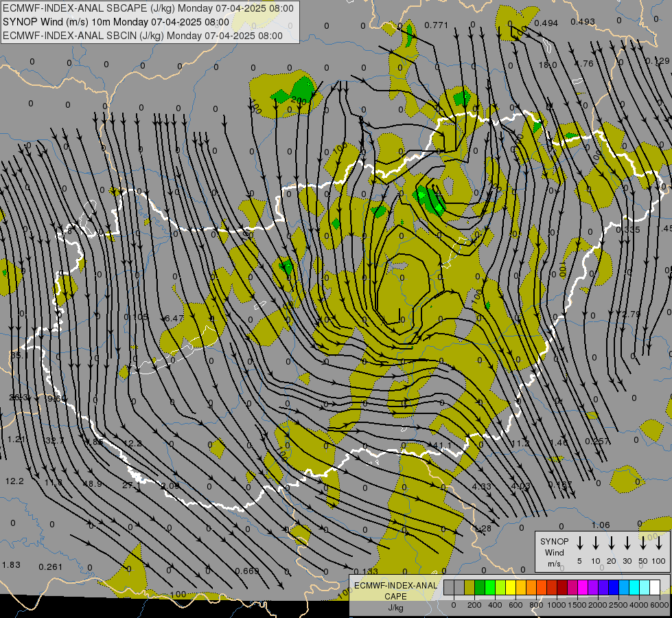The image size is (672, 618).
Task: Click the 5 m/s wind arrow in legend
Action: pos(579,543)
